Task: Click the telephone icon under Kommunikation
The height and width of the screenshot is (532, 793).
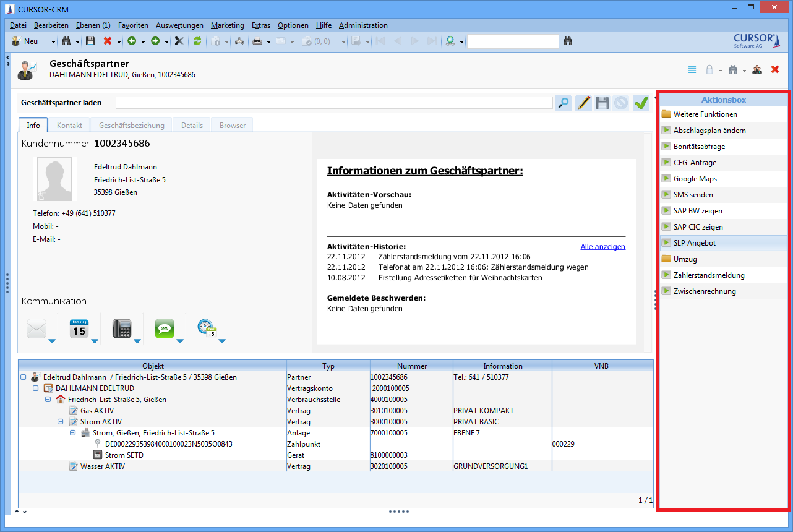Action: coord(122,328)
